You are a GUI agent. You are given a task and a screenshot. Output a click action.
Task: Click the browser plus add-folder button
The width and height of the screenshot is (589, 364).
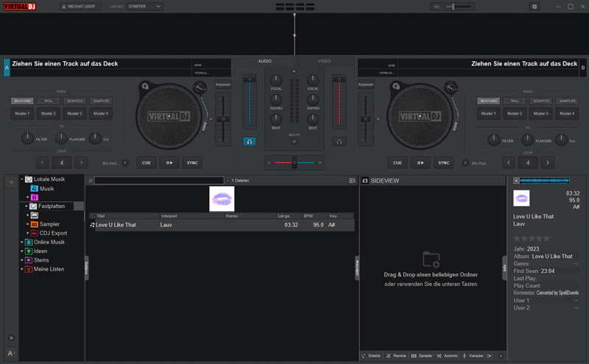coord(11,182)
